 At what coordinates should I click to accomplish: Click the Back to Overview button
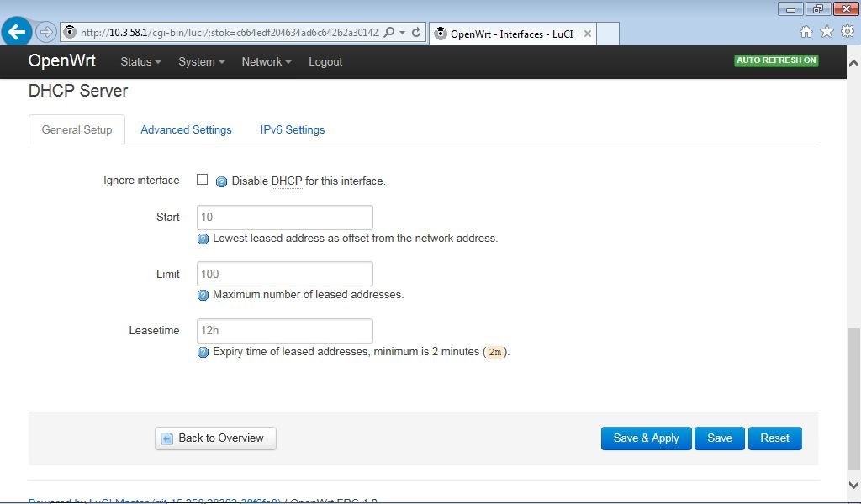(215, 438)
